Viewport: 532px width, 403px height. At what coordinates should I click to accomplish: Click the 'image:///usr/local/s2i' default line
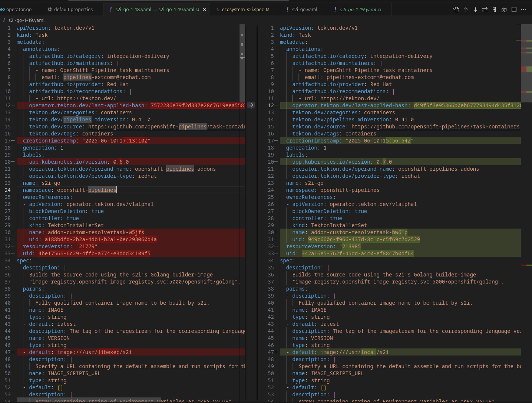337,352
